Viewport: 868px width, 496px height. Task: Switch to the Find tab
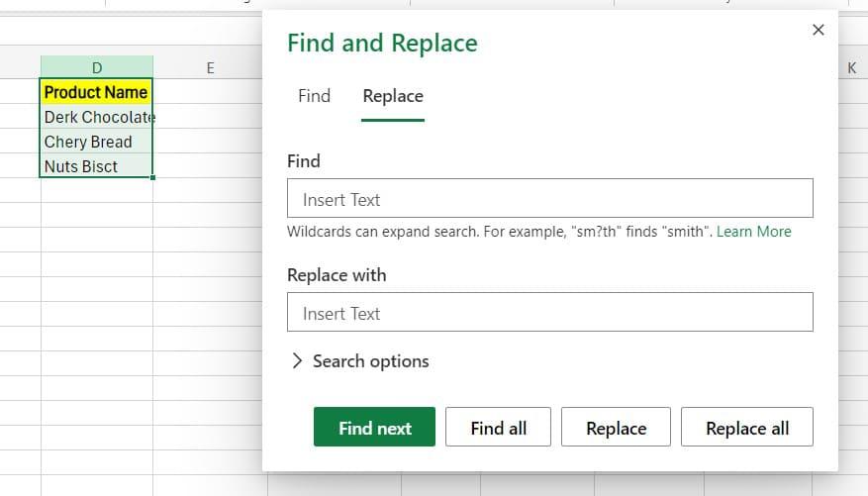coord(314,96)
